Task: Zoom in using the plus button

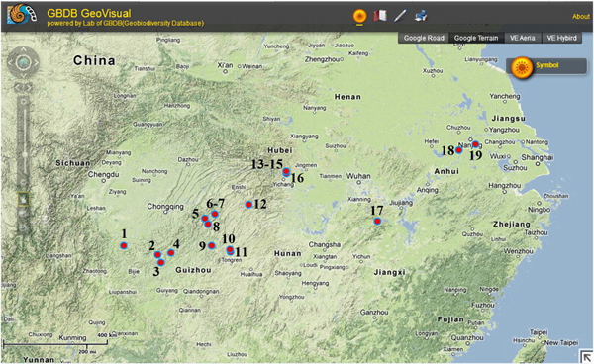Action: 24,102
